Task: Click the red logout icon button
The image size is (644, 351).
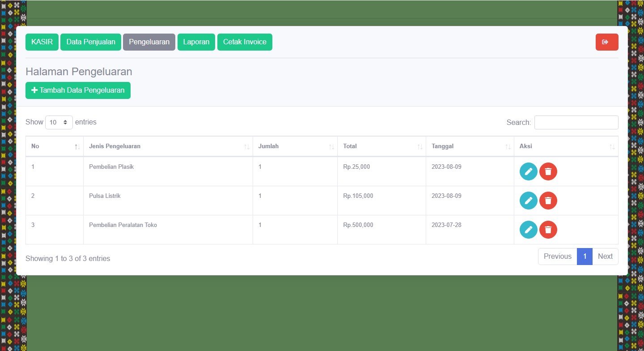Action: 606,42
